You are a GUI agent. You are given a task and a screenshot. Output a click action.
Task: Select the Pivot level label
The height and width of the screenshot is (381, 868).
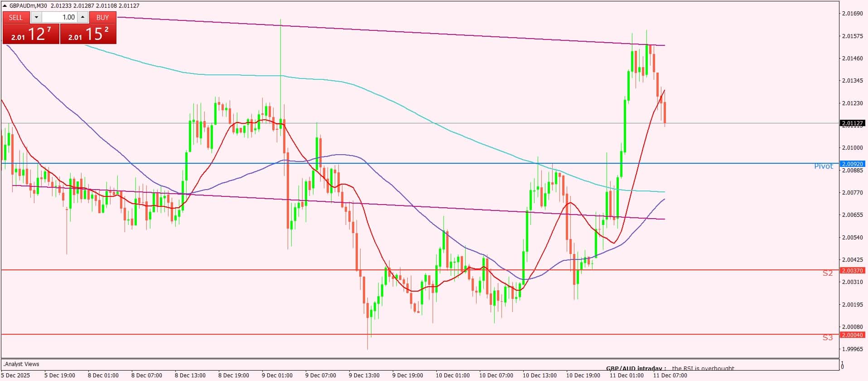tap(823, 166)
